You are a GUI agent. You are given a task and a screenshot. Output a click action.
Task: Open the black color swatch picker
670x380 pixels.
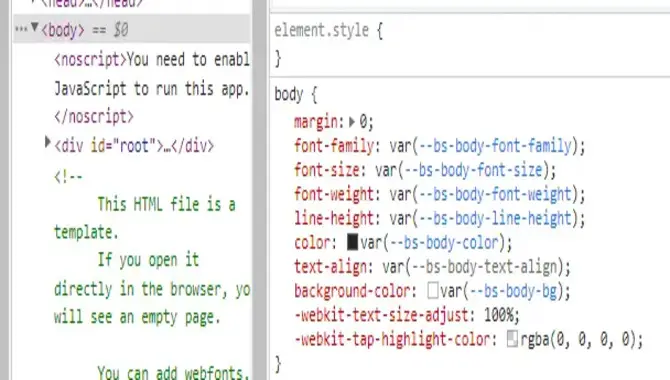pos(352,242)
